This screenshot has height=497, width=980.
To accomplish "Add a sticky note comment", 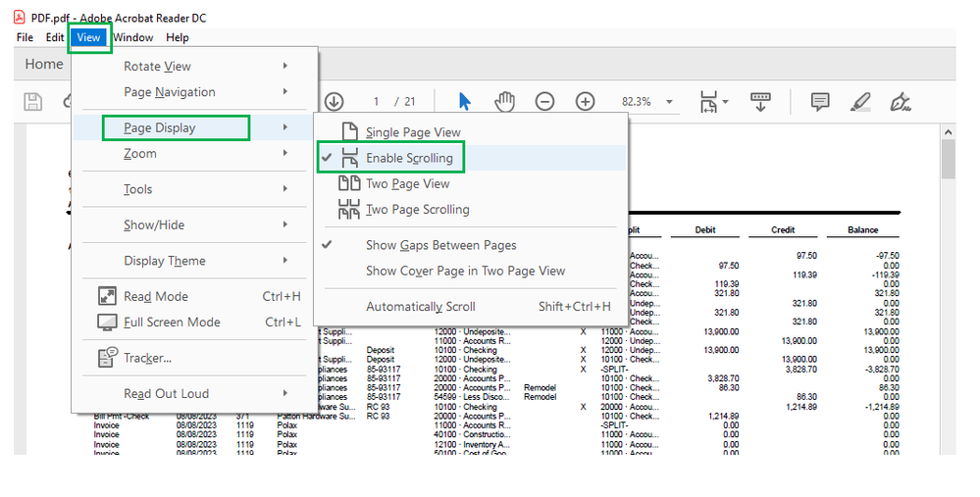I will [820, 101].
